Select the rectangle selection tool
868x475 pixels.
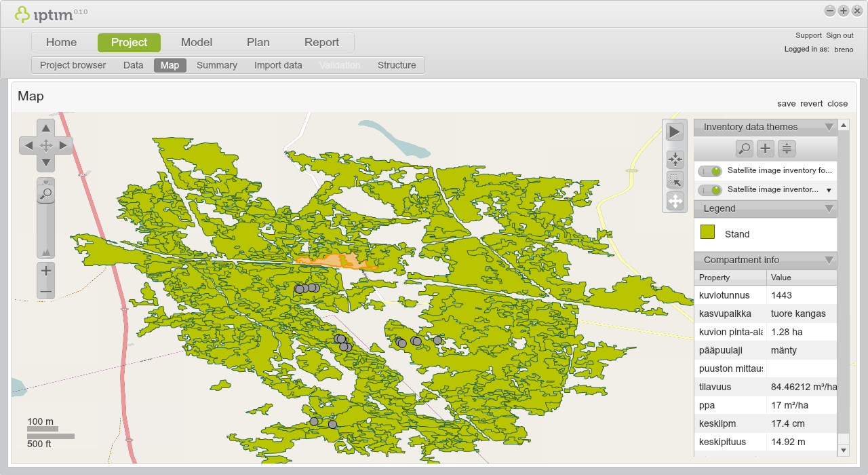point(674,180)
